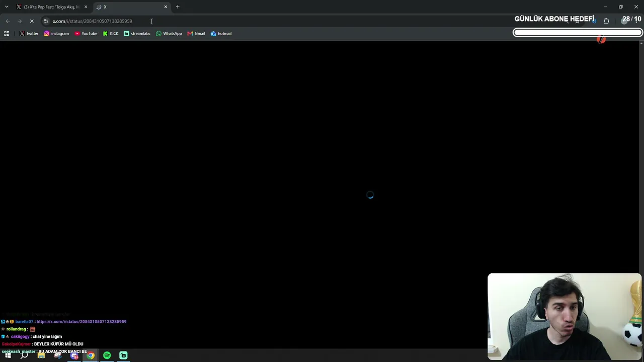Open the YouTube bookmark
The width and height of the screenshot is (644, 362).
[x=86, y=34]
